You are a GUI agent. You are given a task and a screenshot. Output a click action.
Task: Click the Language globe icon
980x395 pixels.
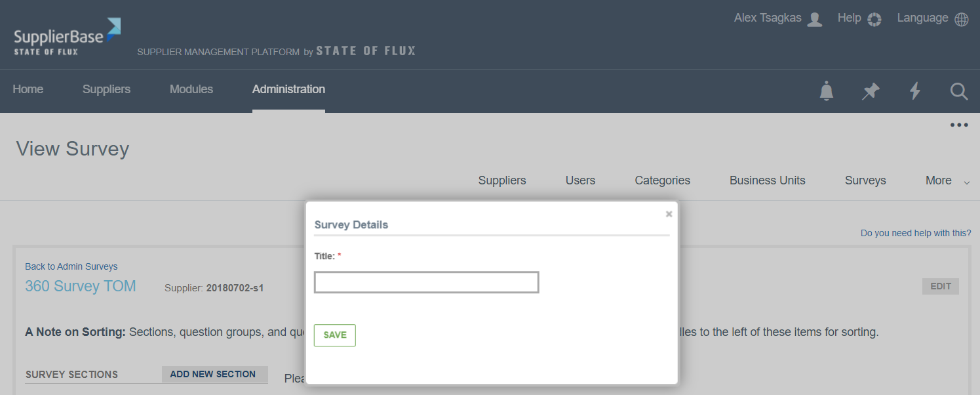[962, 19]
